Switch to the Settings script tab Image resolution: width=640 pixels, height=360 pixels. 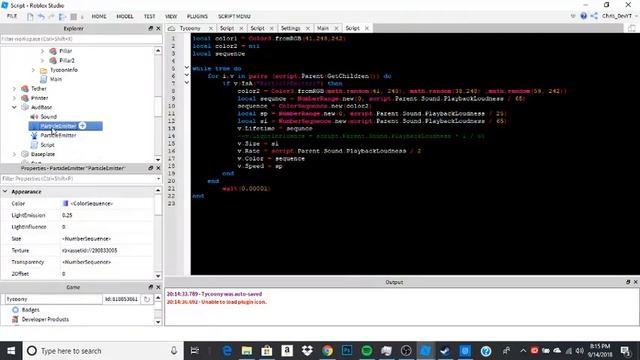click(291, 28)
